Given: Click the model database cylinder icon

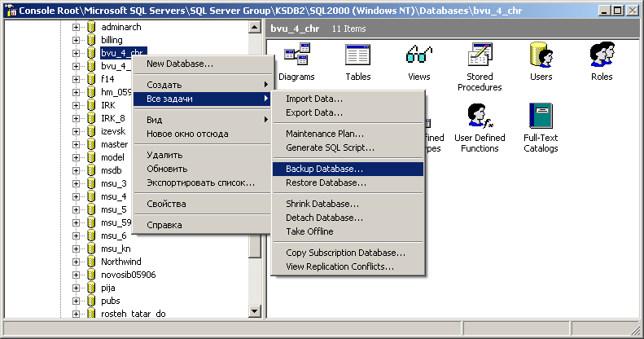Looking at the screenshot, I should [x=91, y=157].
